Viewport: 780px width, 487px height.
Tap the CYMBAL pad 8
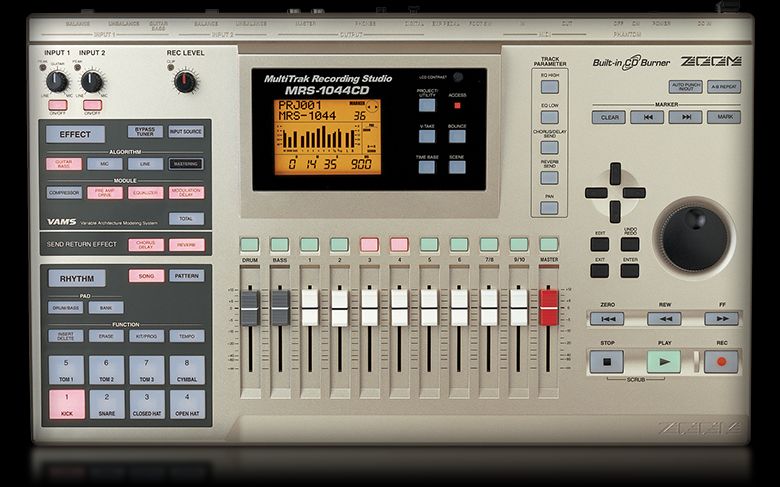[x=187, y=370]
